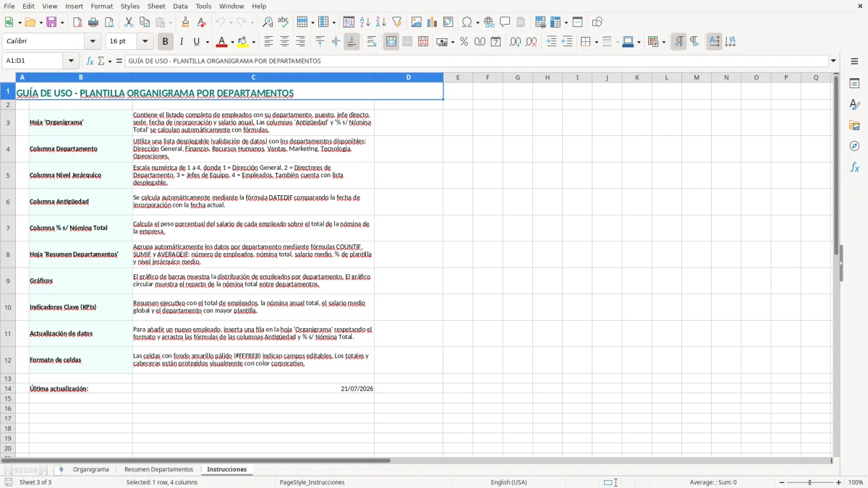Insert a comment
Viewport: 868px width, 488px height.
click(x=505, y=22)
